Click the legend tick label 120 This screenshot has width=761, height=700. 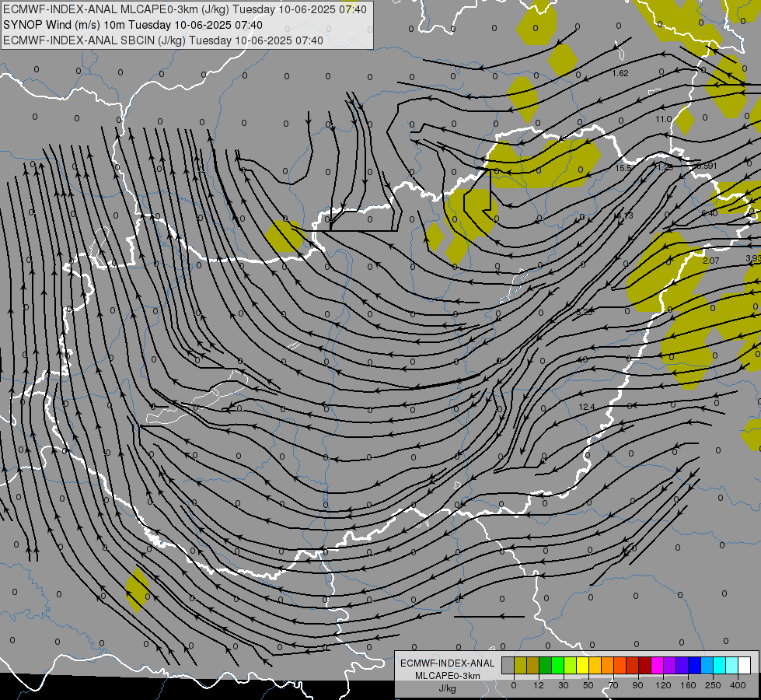click(663, 685)
